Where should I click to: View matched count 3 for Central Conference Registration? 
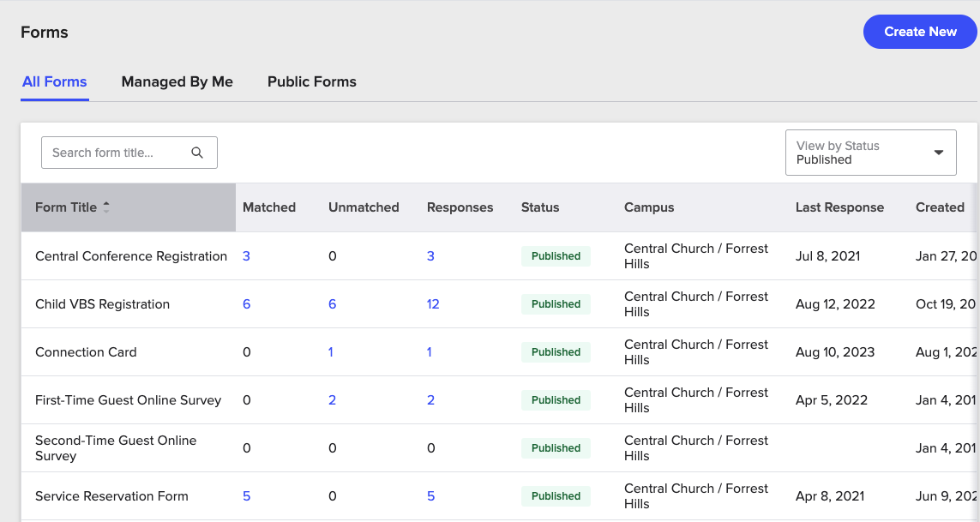[x=246, y=255]
